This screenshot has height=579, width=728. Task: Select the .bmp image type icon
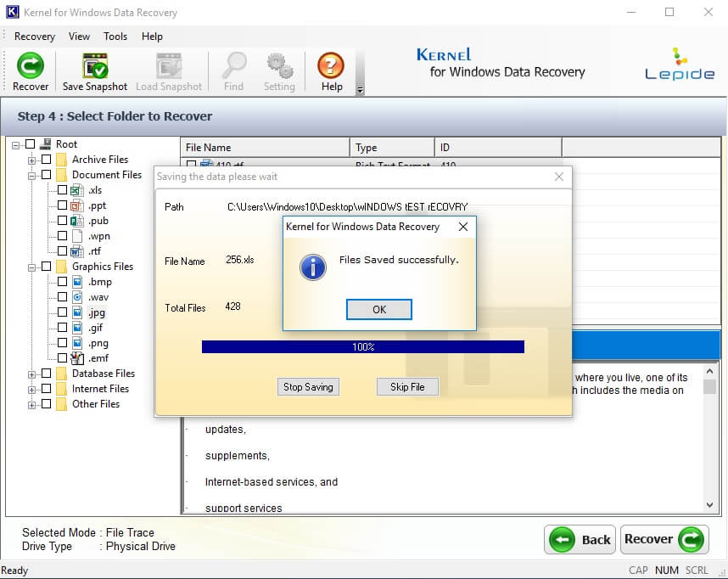(77, 282)
